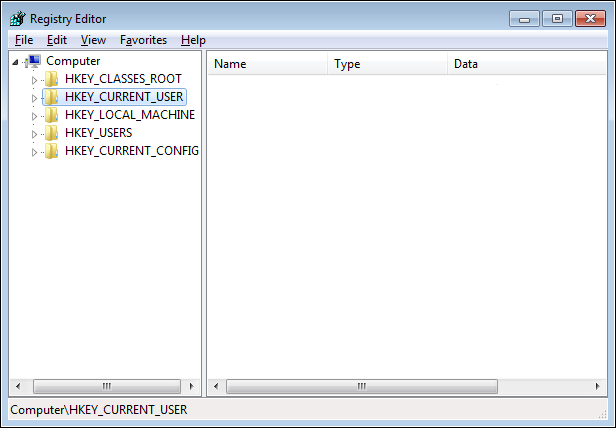Click the Type column header

pyautogui.click(x=386, y=64)
